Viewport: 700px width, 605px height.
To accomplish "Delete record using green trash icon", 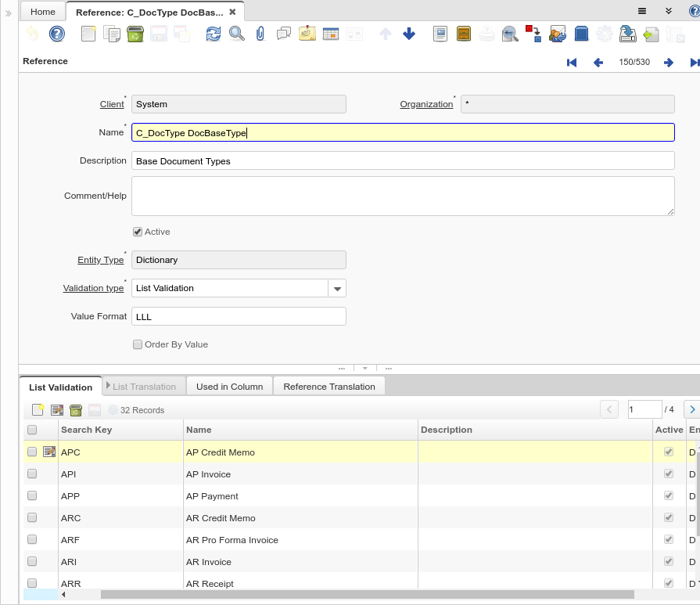I will click(135, 34).
